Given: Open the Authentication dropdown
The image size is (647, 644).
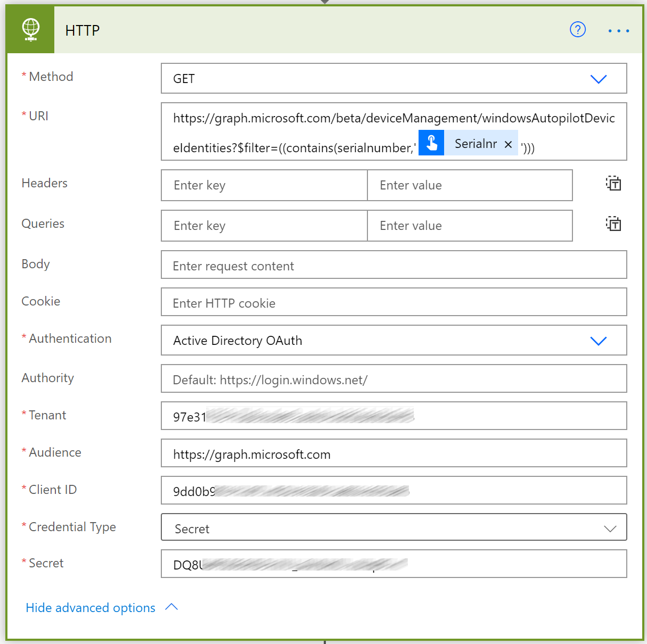Looking at the screenshot, I should [x=599, y=340].
